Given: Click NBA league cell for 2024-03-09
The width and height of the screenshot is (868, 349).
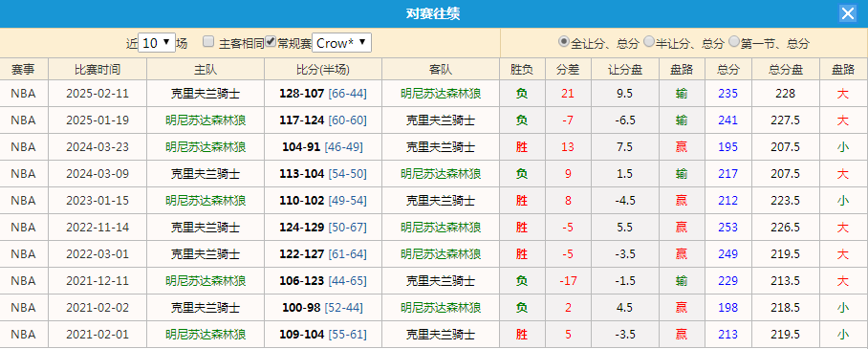Looking at the screenshot, I should tap(23, 174).
